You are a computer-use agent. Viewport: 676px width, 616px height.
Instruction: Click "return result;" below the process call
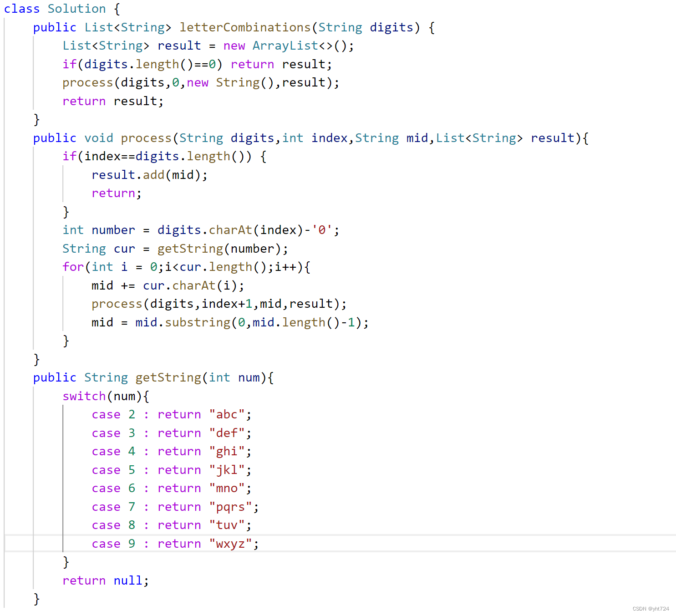click(113, 101)
